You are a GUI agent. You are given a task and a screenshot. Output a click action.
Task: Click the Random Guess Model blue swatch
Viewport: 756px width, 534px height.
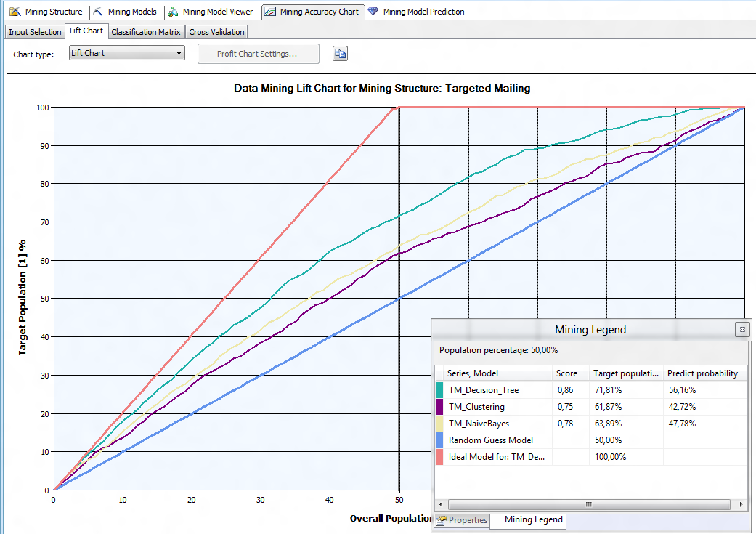pos(439,440)
